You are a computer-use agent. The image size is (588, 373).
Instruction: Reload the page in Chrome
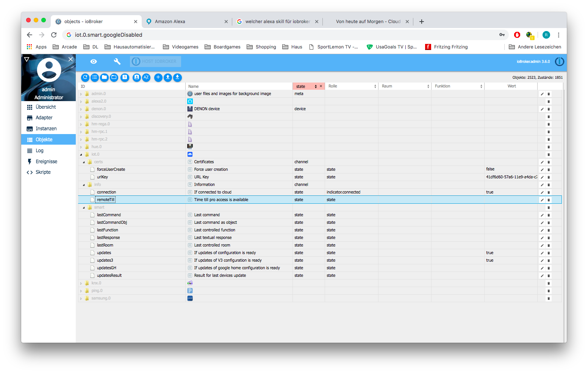tap(54, 35)
